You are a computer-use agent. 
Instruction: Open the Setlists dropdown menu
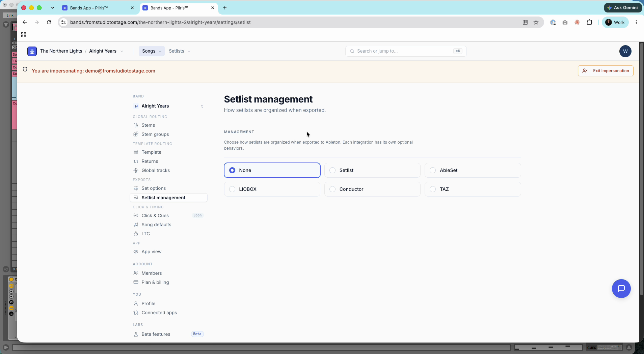click(180, 51)
